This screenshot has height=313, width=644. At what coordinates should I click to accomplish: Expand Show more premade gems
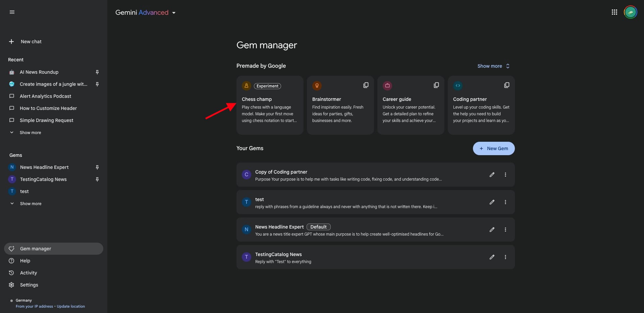493,66
